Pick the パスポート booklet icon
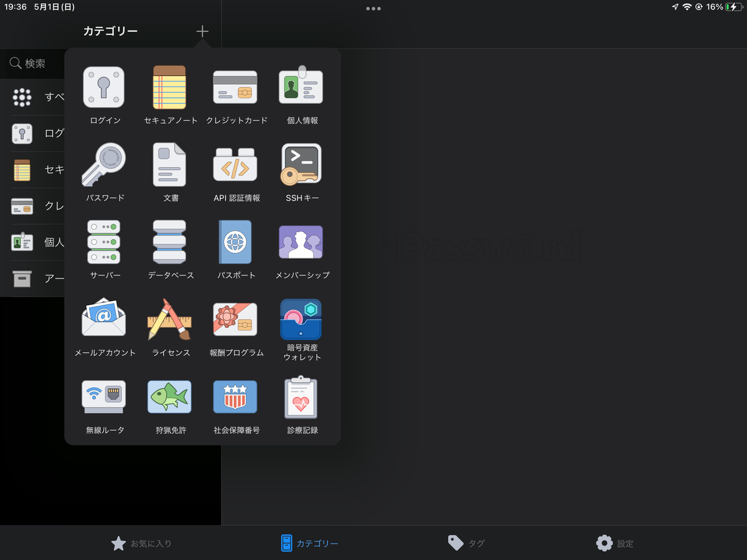Viewport: 747px width, 560px height. pyautogui.click(x=235, y=242)
